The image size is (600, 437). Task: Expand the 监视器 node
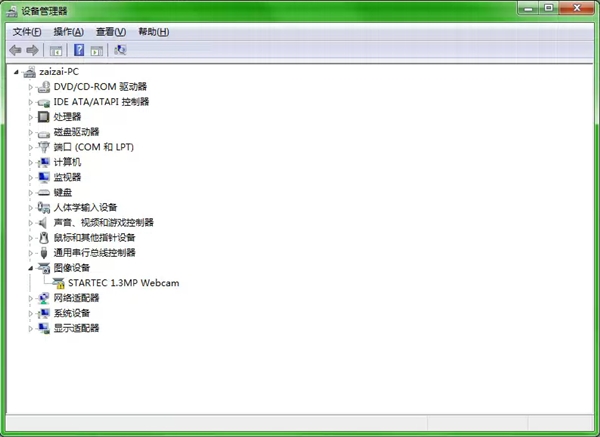(x=31, y=178)
